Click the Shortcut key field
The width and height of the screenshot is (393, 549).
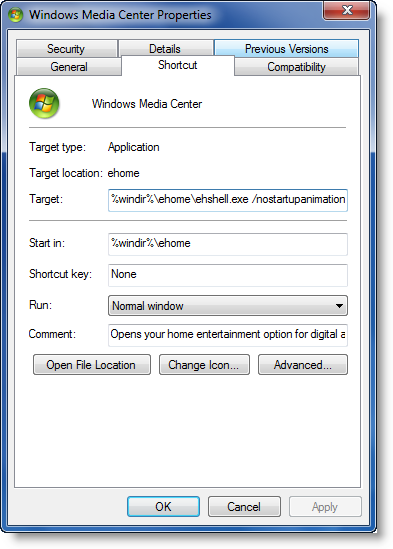coord(228,275)
